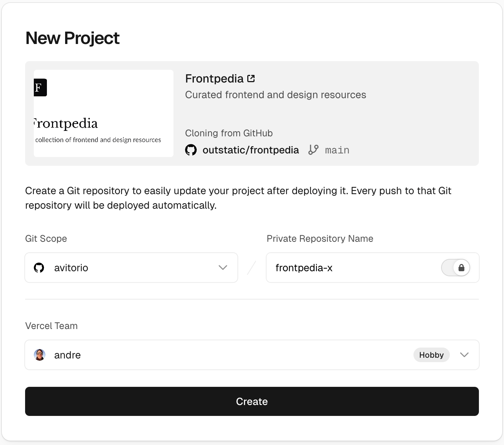
Task: Click the external link icon beside Frontpedia
Action: click(251, 79)
